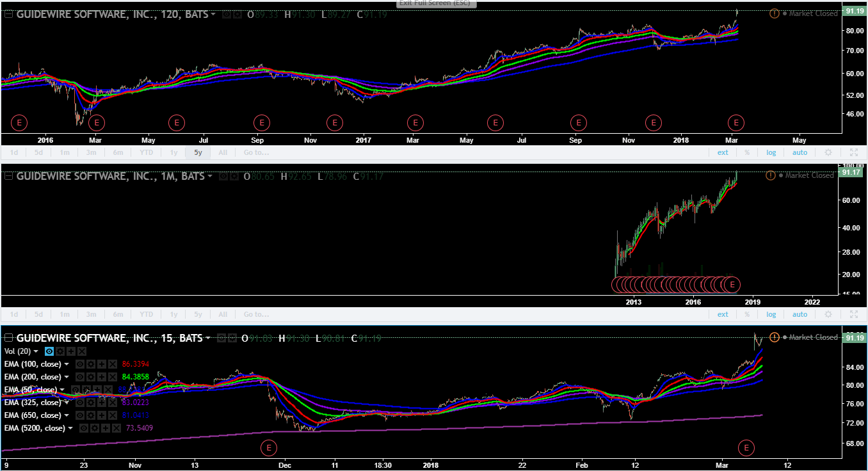Toggle auto scale under 120 BATS chart
Screen dimensions: 868x471
pos(800,152)
